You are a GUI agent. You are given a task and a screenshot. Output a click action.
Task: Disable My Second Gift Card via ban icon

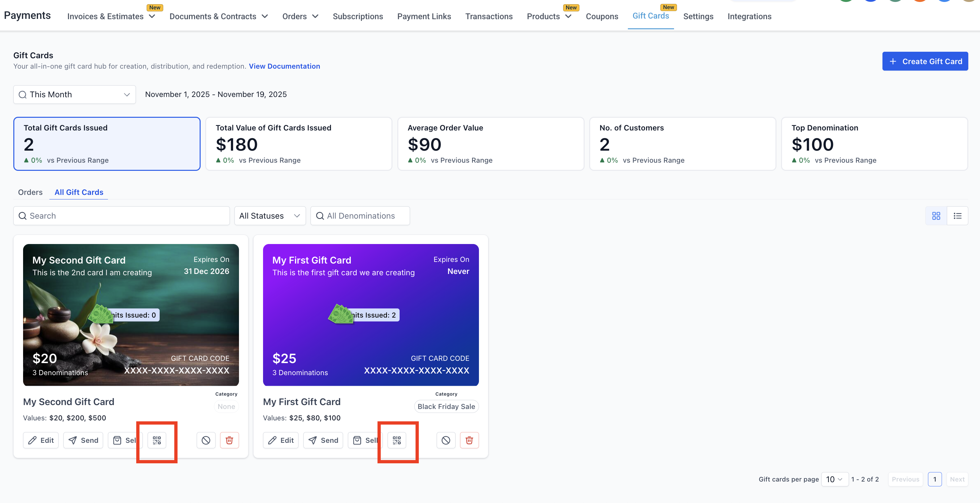tap(206, 440)
